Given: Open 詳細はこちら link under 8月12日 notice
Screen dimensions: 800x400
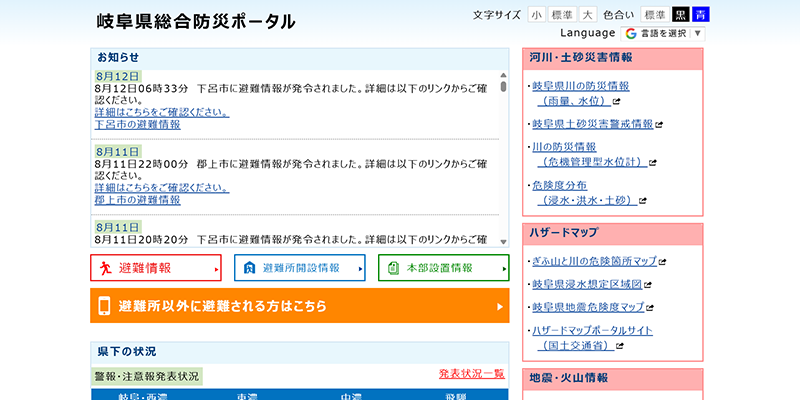Looking at the screenshot, I should [x=162, y=112].
